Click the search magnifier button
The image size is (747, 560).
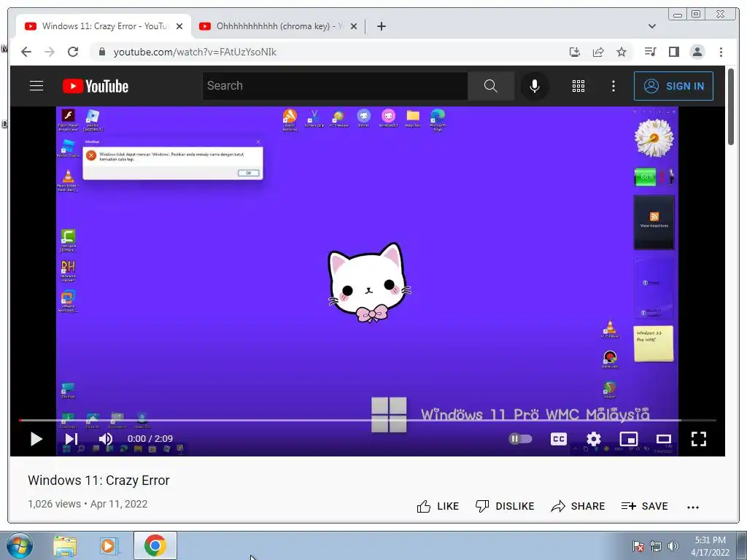click(491, 86)
